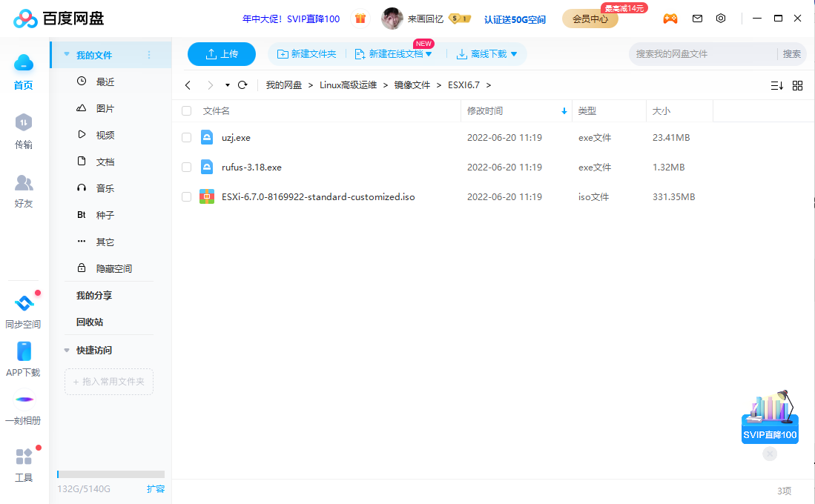Screen dimensions: 815x504
Task: Toggle the select-all files checkbox
Action: click(x=187, y=110)
